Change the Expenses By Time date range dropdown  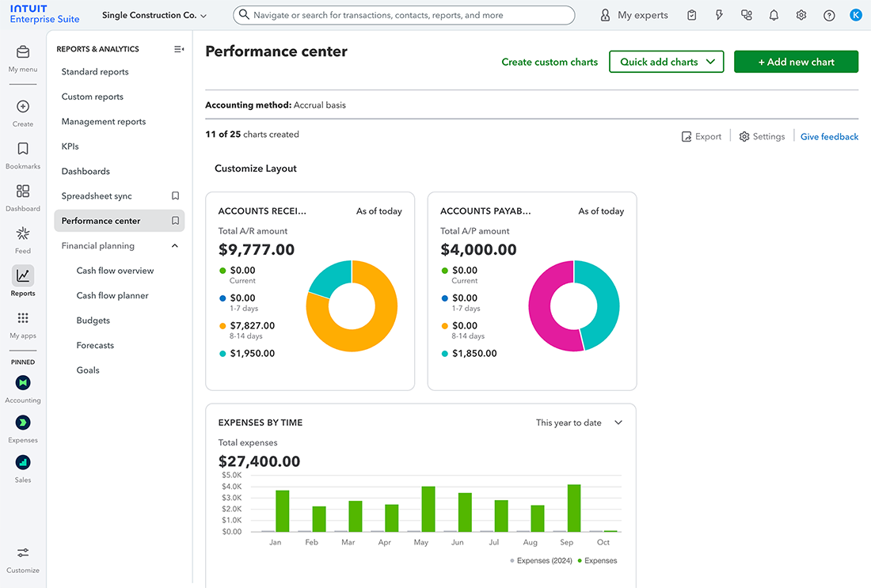[x=579, y=423]
